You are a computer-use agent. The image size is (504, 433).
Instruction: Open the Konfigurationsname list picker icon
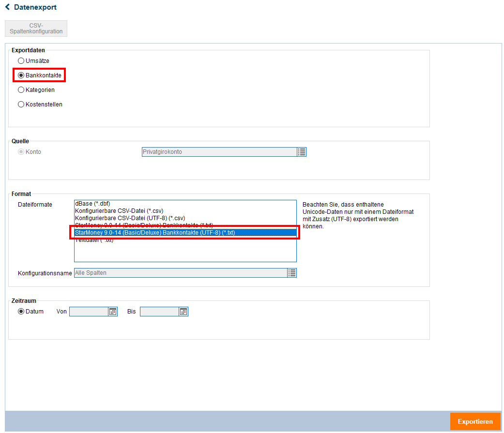tap(292, 273)
